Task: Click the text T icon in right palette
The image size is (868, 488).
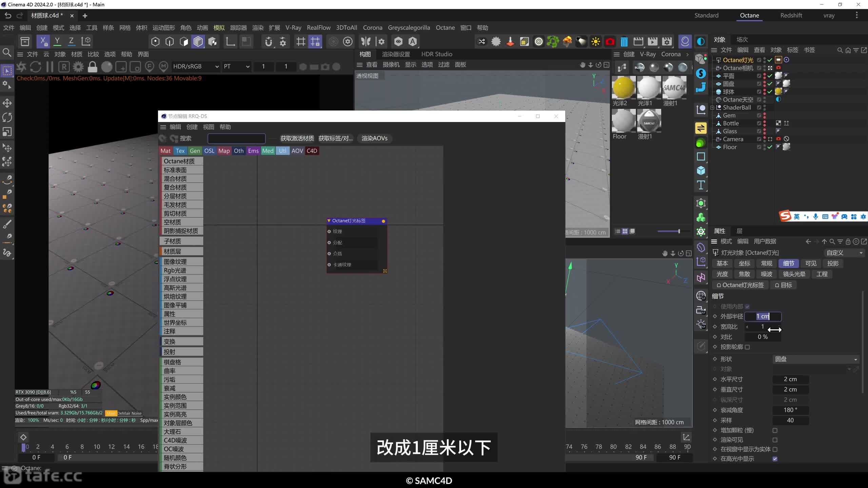Action: click(x=701, y=185)
